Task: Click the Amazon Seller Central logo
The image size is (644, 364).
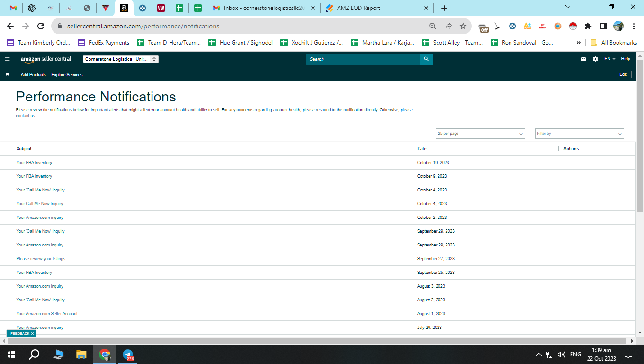Action: [x=46, y=59]
